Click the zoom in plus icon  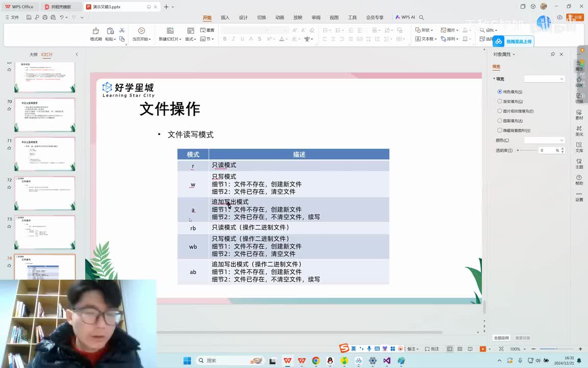pyautogui.click(x=580, y=349)
